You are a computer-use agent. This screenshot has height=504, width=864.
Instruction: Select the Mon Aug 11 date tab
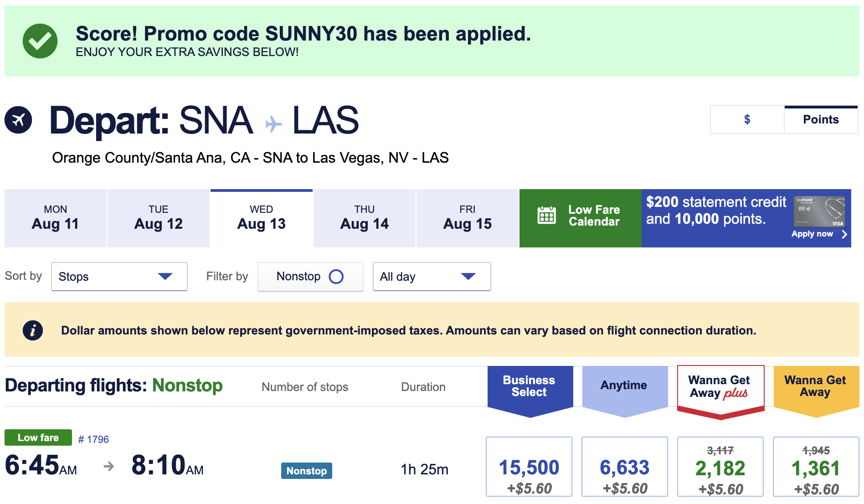pos(56,218)
